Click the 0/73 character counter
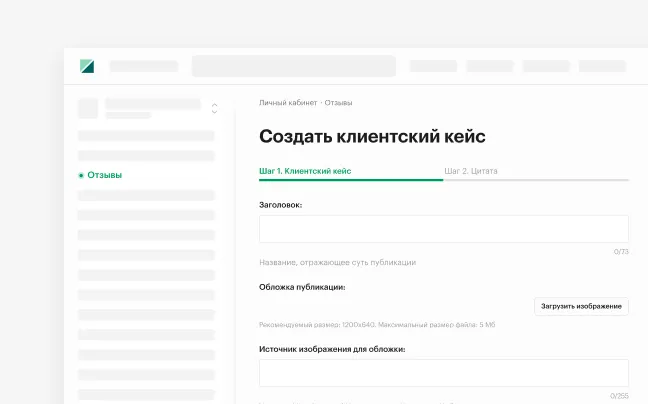This screenshot has height=404, width=648. (x=621, y=252)
